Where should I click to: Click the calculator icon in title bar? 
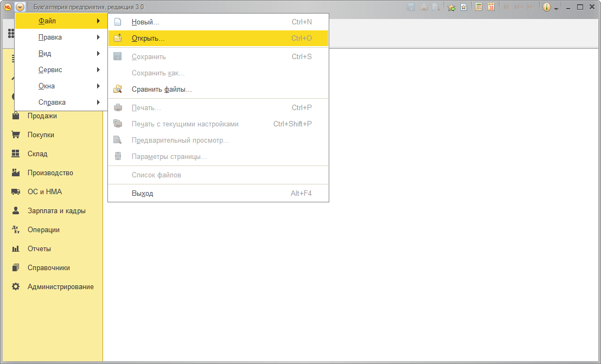pos(479,7)
